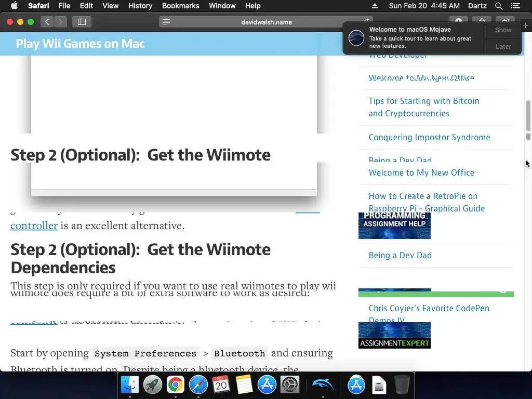Click the davidwalsh.name address field
Screen dimensions: 532x399
click(x=266, y=22)
